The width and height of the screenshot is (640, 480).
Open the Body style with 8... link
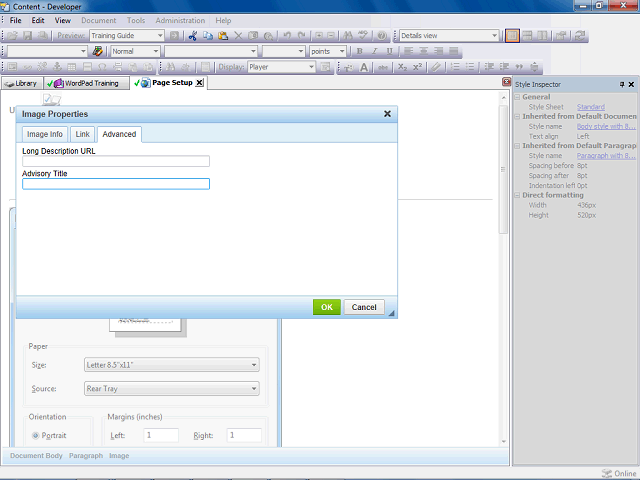point(606,127)
